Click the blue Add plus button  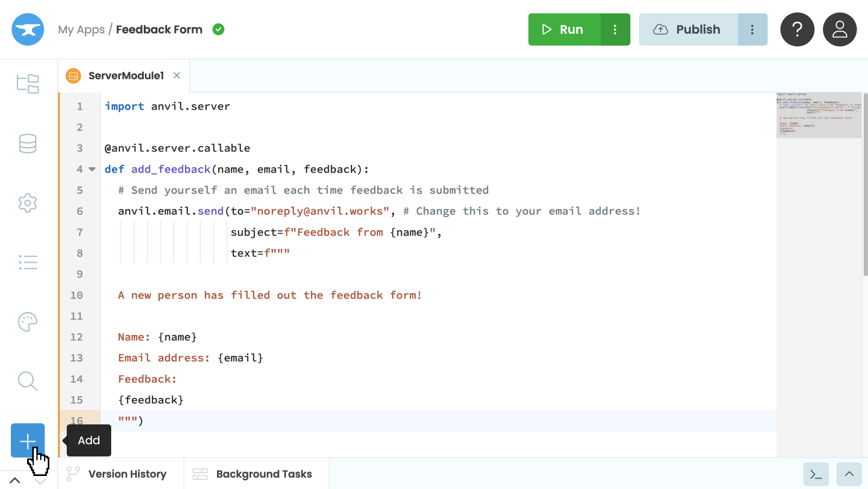coord(28,440)
